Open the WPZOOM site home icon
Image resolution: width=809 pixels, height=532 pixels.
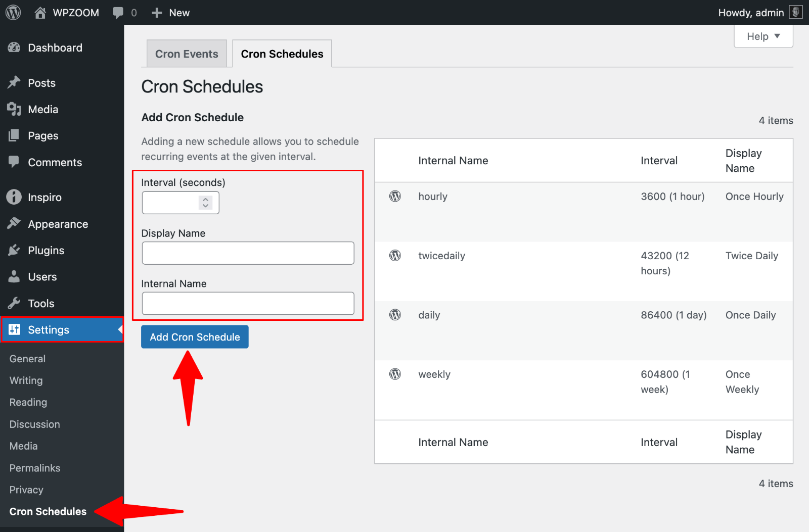pyautogui.click(x=40, y=13)
